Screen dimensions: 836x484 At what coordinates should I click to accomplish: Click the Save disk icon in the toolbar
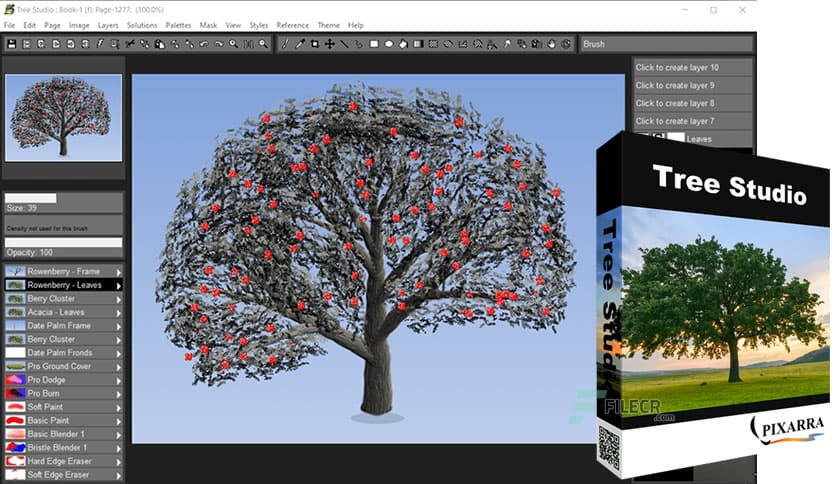coord(12,44)
